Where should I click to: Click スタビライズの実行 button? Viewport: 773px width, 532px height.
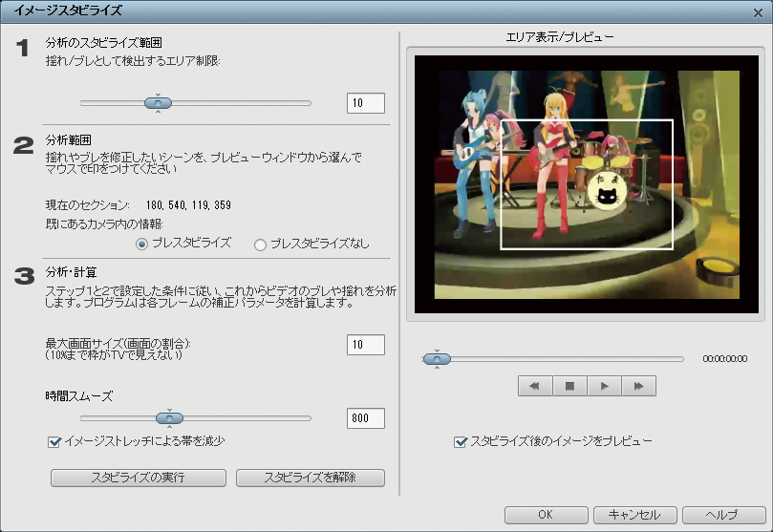pos(139,478)
